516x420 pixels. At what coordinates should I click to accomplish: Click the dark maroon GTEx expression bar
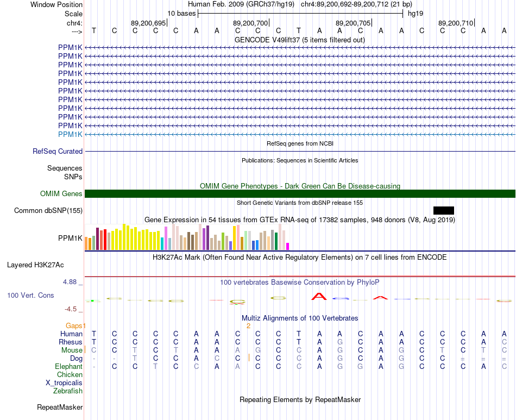pos(97,239)
